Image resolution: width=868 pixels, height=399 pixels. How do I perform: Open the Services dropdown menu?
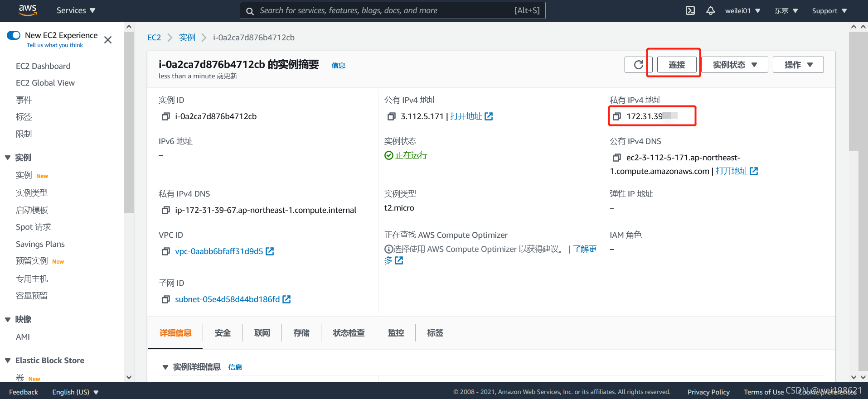coord(76,10)
